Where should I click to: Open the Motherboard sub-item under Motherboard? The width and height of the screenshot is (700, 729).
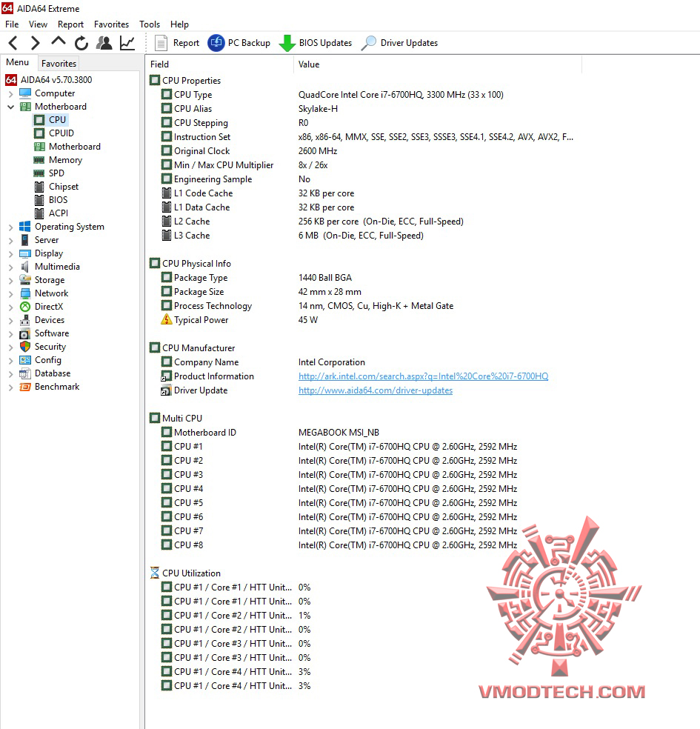point(67,147)
